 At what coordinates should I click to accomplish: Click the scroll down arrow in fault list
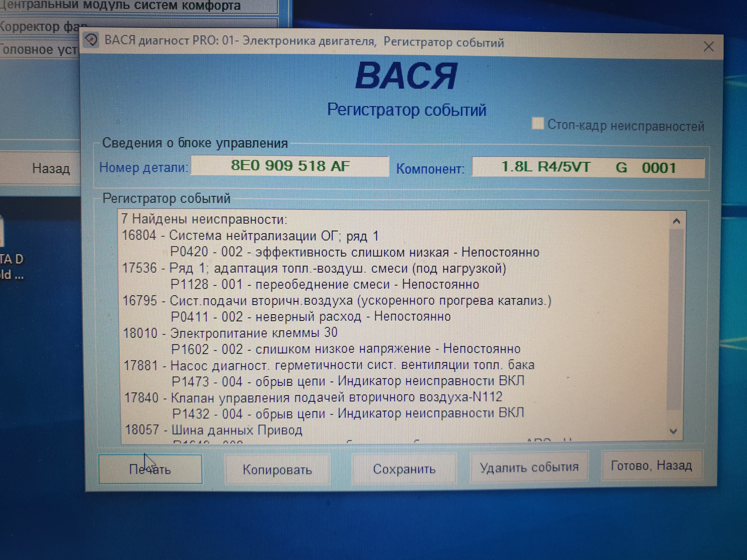pos(674,431)
